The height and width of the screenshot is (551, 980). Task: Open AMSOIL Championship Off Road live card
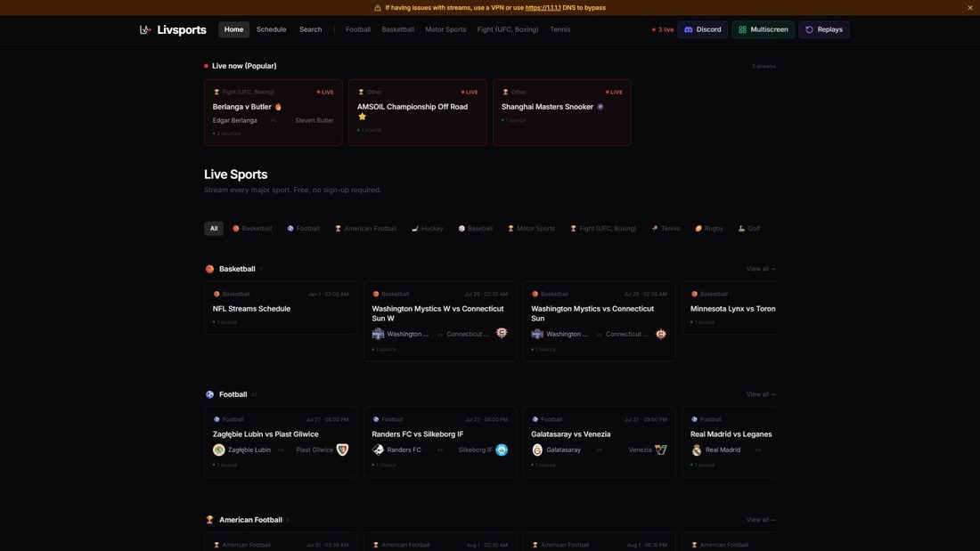click(x=418, y=112)
